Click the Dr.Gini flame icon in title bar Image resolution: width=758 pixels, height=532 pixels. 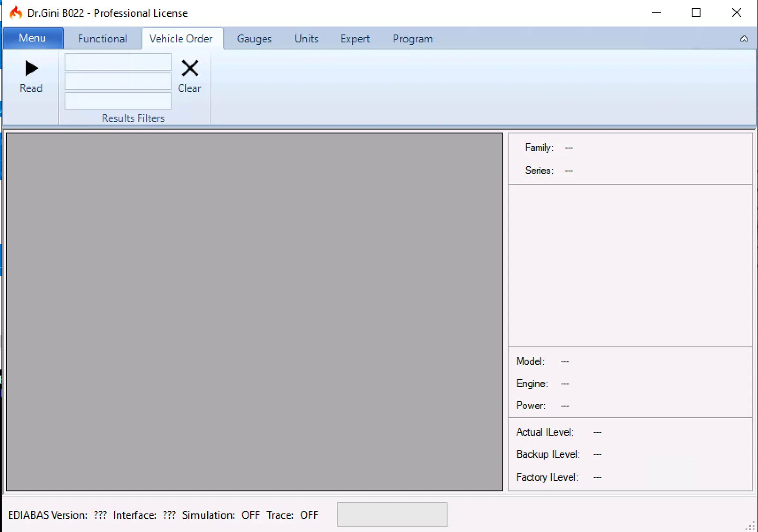16,13
